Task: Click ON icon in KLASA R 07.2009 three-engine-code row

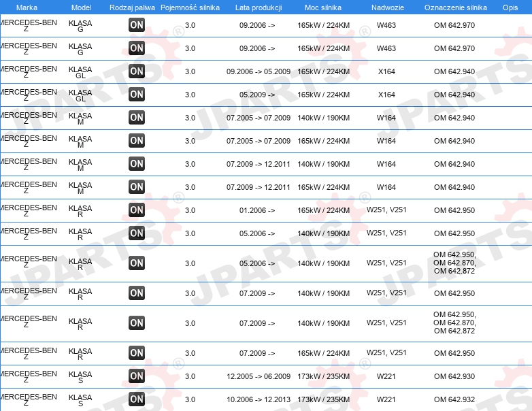Action: pyautogui.click(x=137, y=323)
